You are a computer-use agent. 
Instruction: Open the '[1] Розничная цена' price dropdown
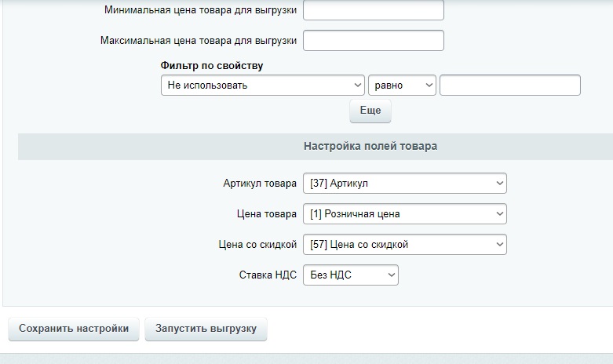pyautogui.click(x=404, y=214)
